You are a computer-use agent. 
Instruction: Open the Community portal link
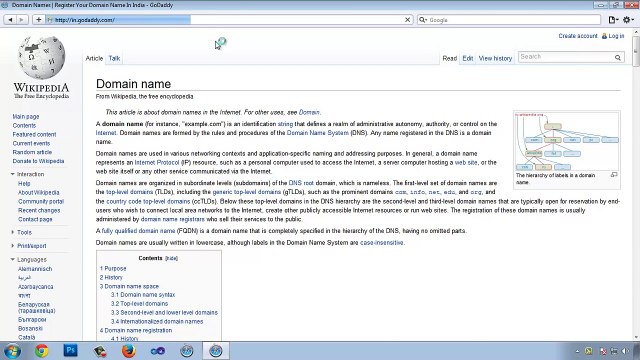pyautogui.click(x=41, y=201)
